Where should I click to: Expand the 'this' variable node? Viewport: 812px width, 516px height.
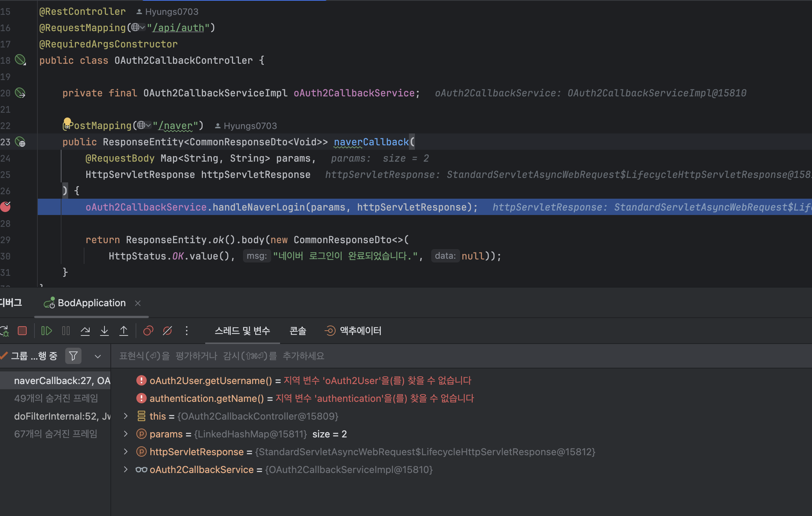pos(126,416)
